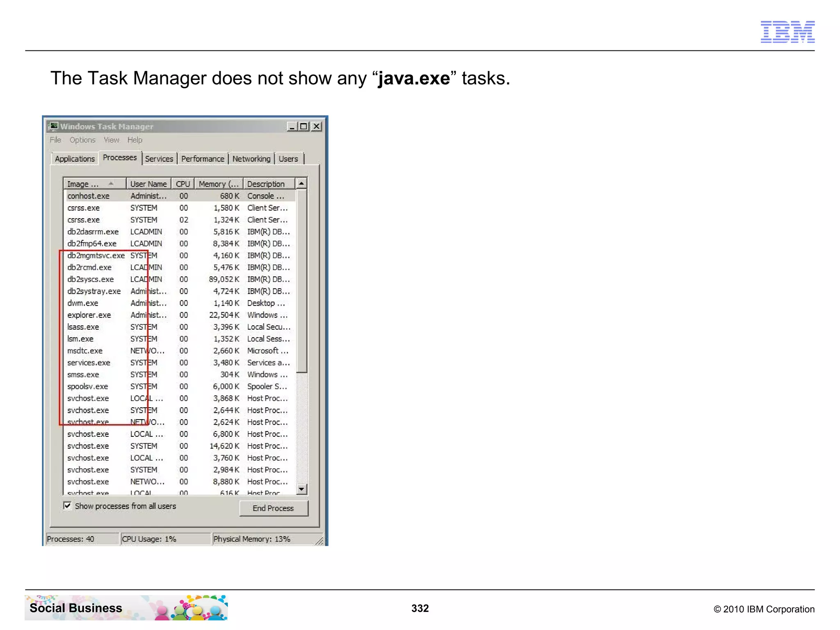Select the dwm.exe process
Screen dimensions: 840x630
pos(180,303)
